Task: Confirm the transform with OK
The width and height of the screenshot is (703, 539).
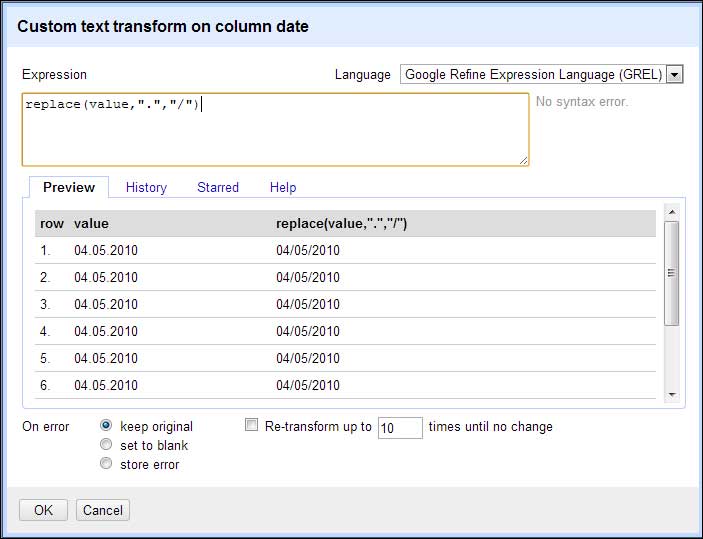Action: coord(43,510)
